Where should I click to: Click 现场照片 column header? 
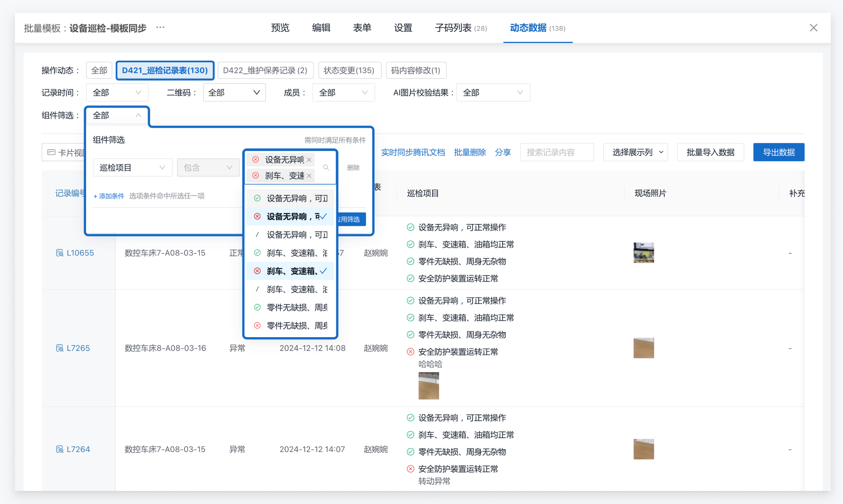650,193
